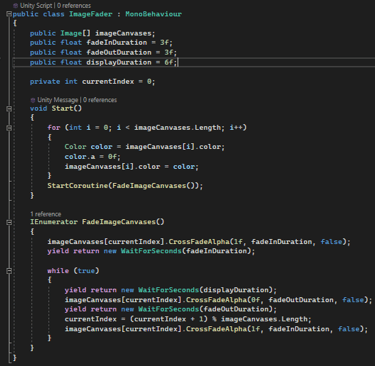This screenshot has width=375, height=366.
Task: Click the MonoBehaviour base class
Action: [154, 14]
